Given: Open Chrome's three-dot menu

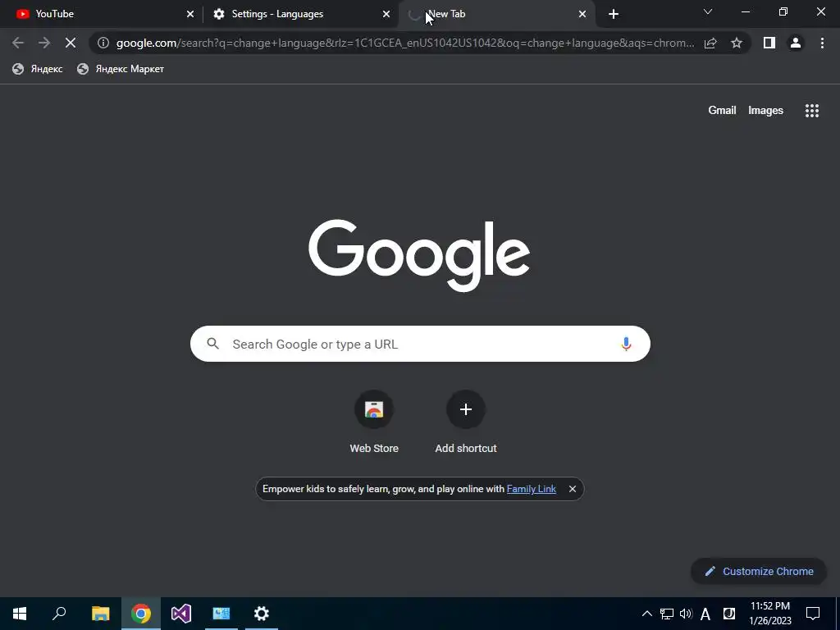Looking at the screenshot, I should point(822,43).
